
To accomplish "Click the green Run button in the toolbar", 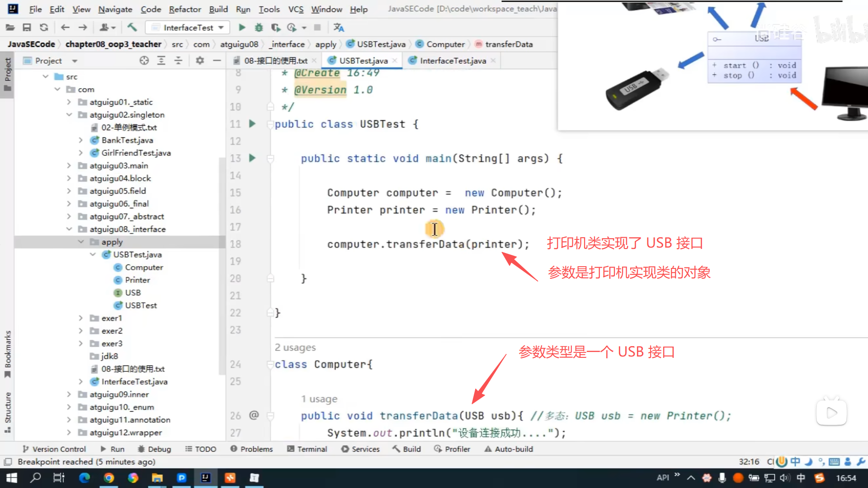I will click(x=242, y=28).
